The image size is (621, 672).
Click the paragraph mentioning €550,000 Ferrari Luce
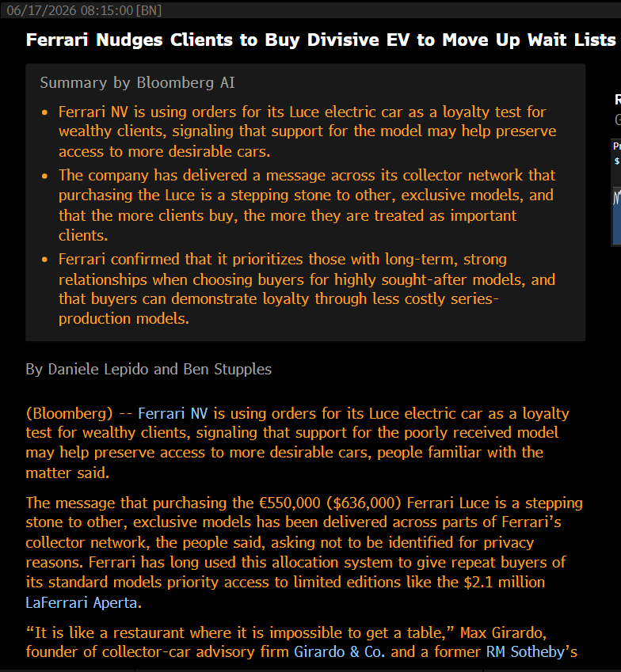(304, 552)
